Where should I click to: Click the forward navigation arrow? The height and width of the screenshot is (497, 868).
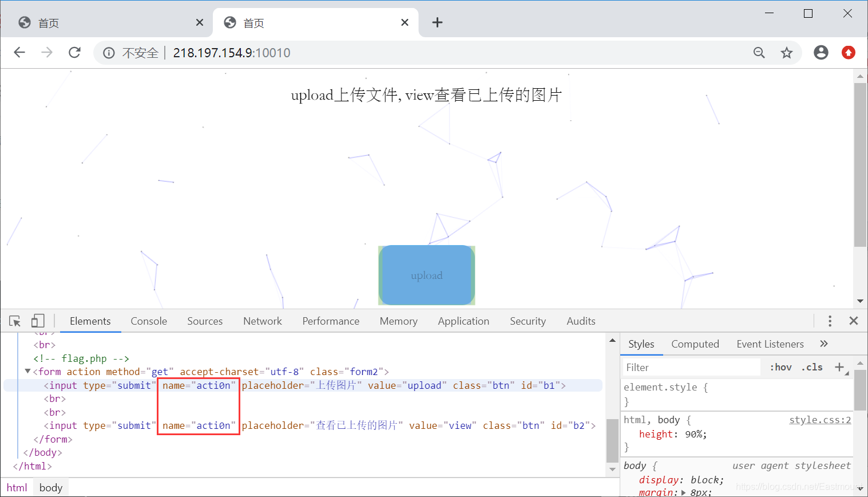coord(47,53)
